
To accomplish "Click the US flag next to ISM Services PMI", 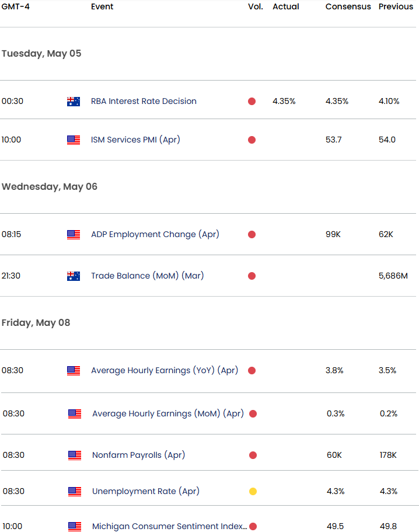I will [x=74, y=140].
